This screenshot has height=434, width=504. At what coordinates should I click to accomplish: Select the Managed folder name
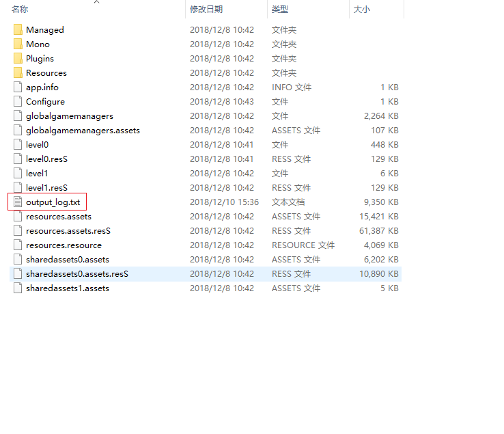(45, 30)
